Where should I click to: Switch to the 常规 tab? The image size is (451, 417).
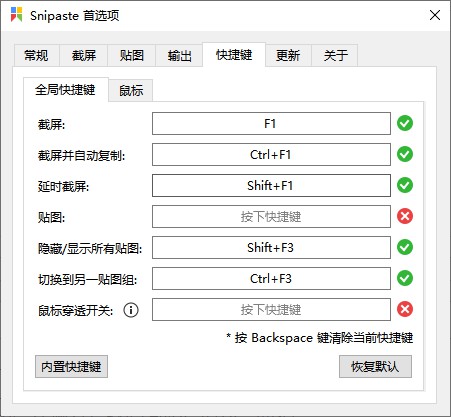(x=36, y=55)
